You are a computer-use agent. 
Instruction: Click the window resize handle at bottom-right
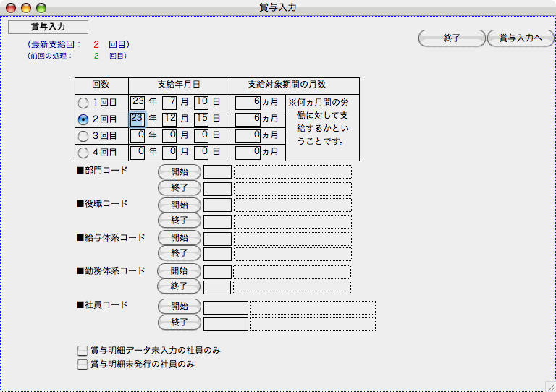(549, 385)
